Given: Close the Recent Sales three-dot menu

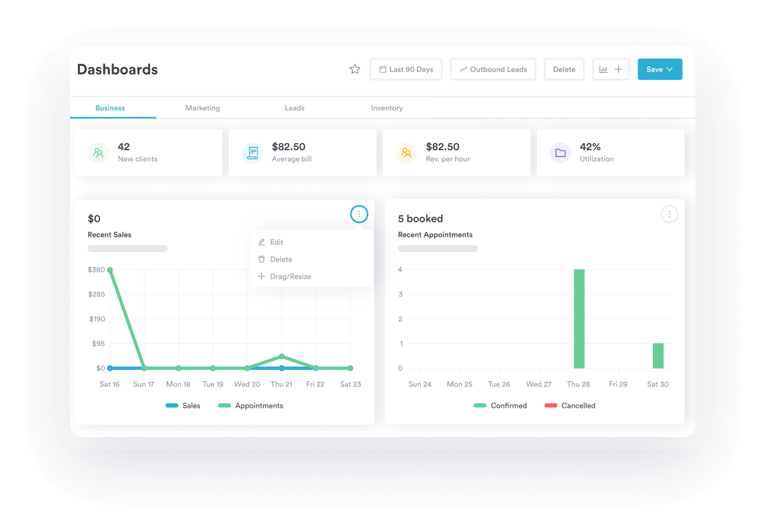Looking at the screenshot, I should pos(359,215).
